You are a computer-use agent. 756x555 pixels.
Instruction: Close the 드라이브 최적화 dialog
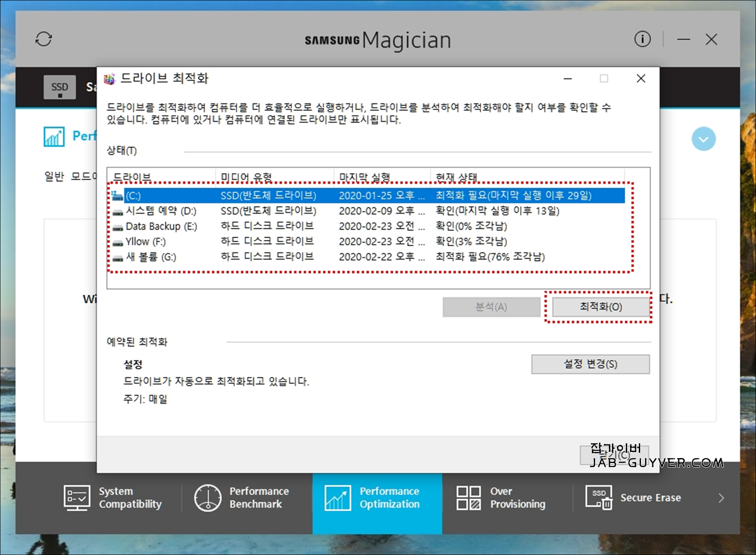640,79
